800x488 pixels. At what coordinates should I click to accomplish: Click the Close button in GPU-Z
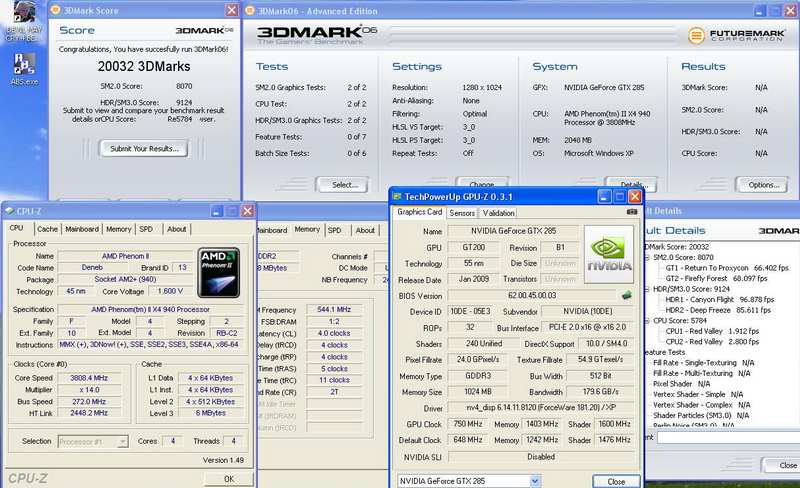(616, 481)
